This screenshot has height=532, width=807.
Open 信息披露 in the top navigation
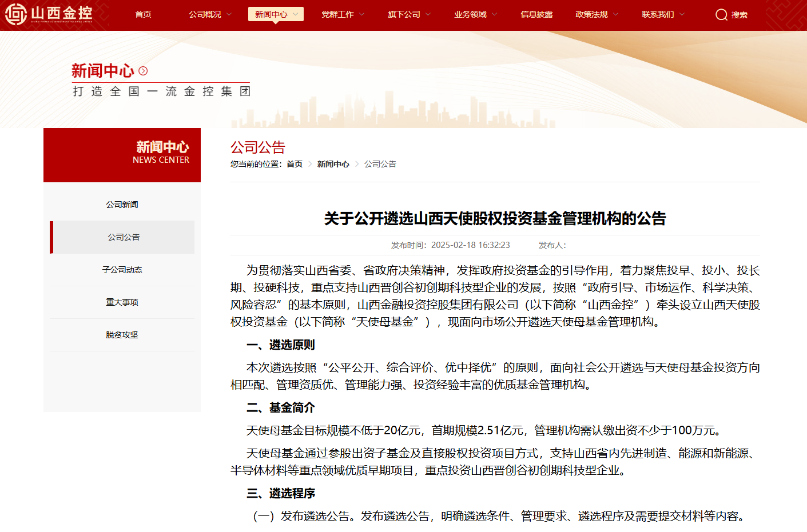[x=536, y=14]
